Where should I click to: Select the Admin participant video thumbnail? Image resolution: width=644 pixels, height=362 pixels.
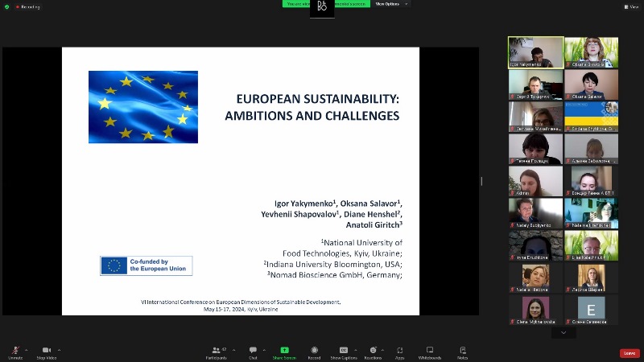[535, 181]
